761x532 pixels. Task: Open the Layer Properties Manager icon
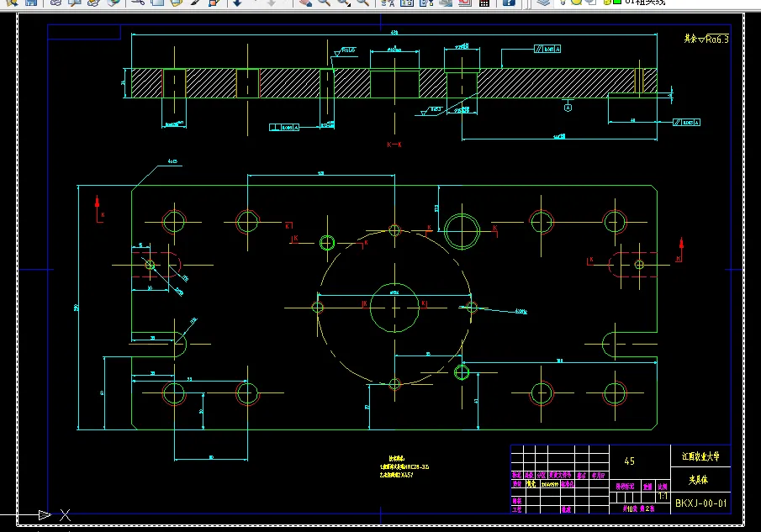click(543, 3)
